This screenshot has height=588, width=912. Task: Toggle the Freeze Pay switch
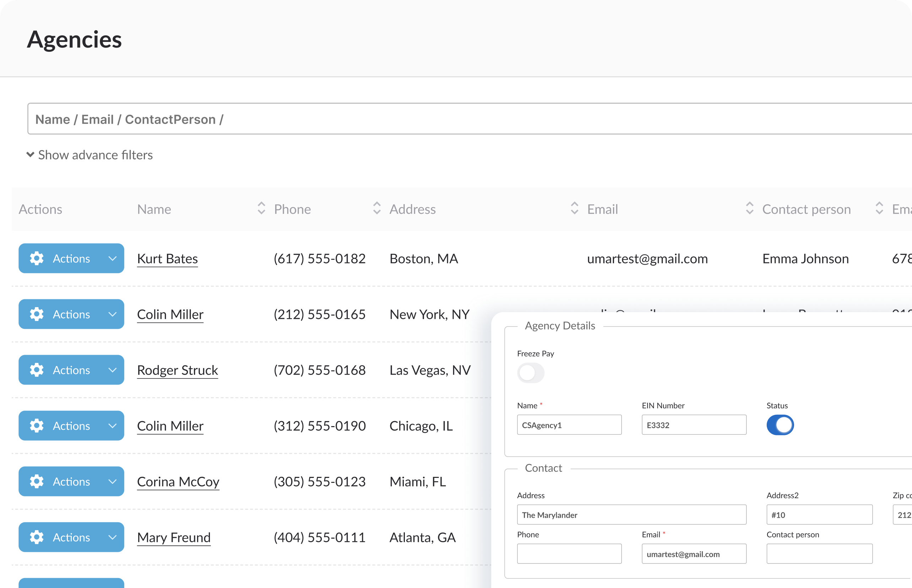pyautogui.click(x=531, y=373)
